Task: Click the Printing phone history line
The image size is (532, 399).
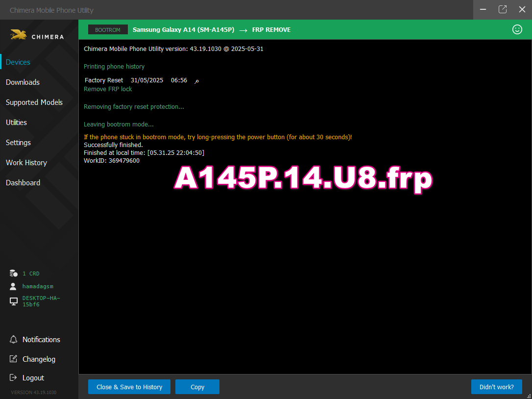Action: pyautogui.click(x=114, y=67)
